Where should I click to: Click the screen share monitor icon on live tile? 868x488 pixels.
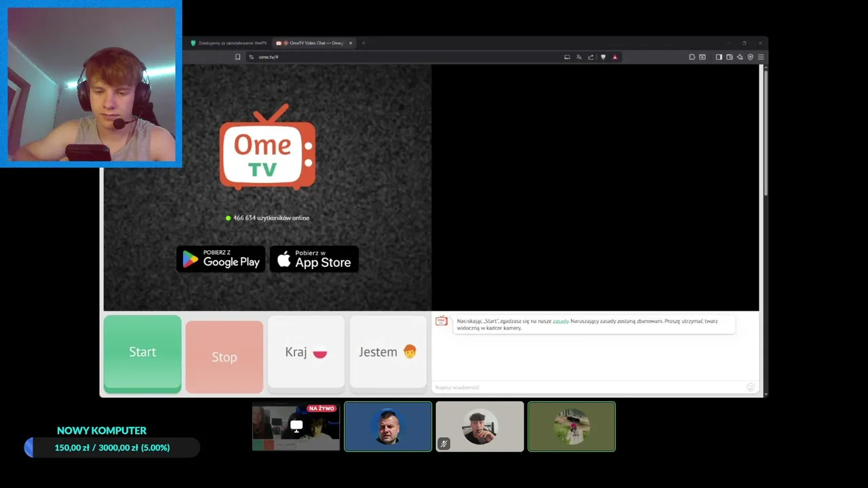point(296,426)
